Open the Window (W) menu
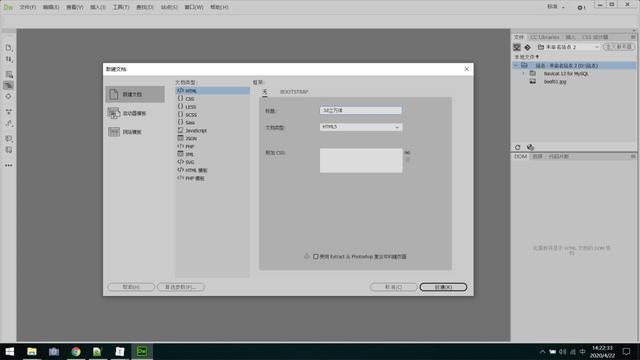 [x=194, y=7]
